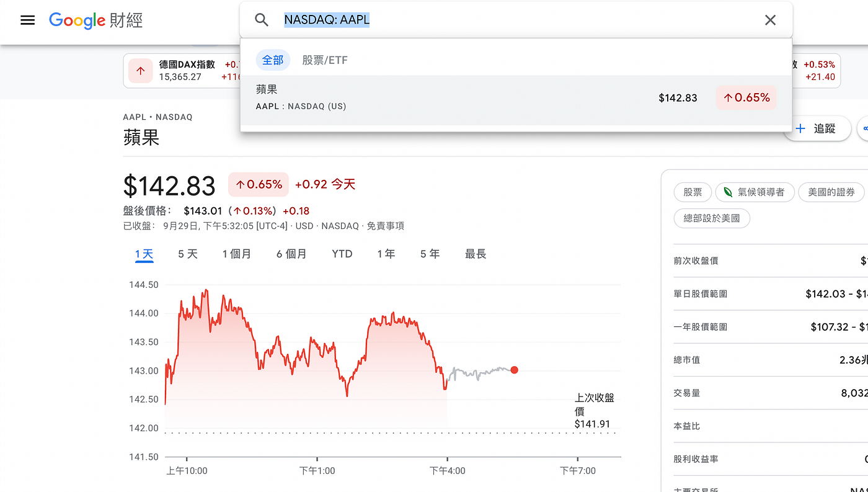
Task: Click the +0.53% index change at top right
Action: point(819,65)
